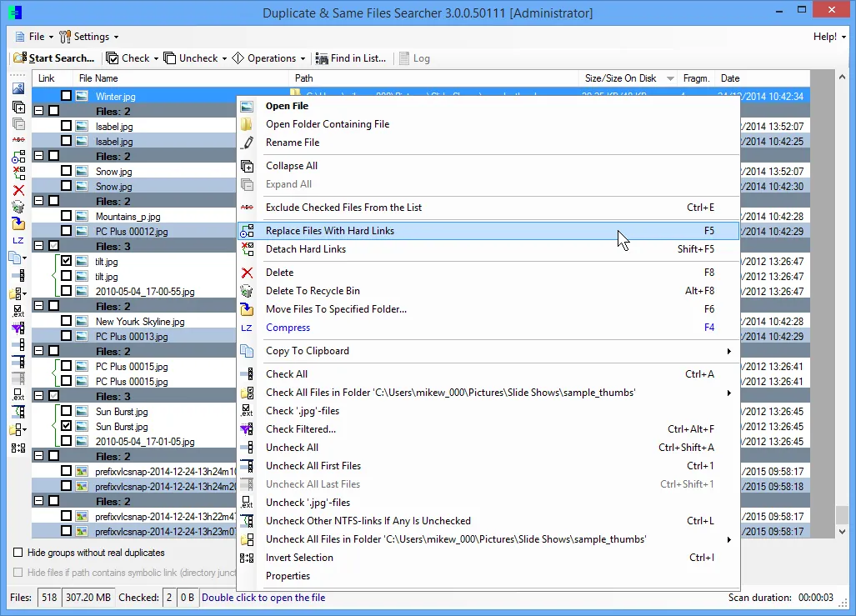
Task: Choose Check All from context menu
Action: tap(488, 374)
